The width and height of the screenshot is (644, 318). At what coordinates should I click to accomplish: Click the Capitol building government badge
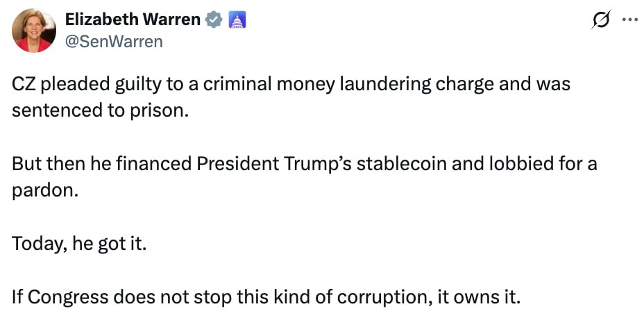point(237,20)
